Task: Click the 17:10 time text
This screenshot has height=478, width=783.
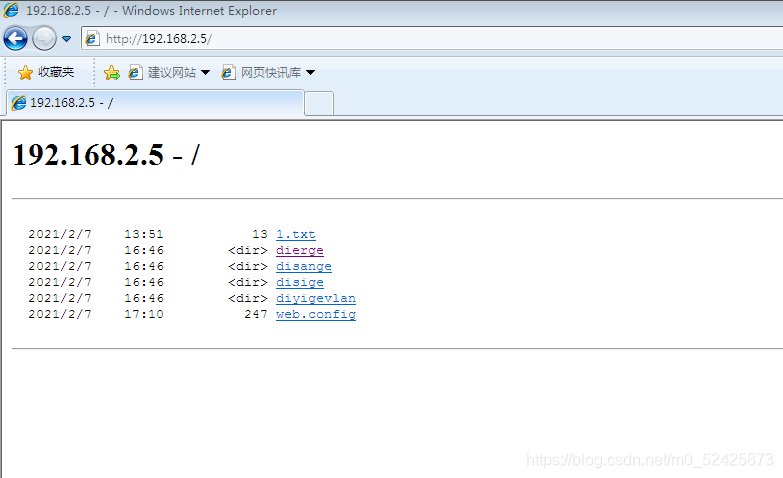Action: [x=144, y=314]
